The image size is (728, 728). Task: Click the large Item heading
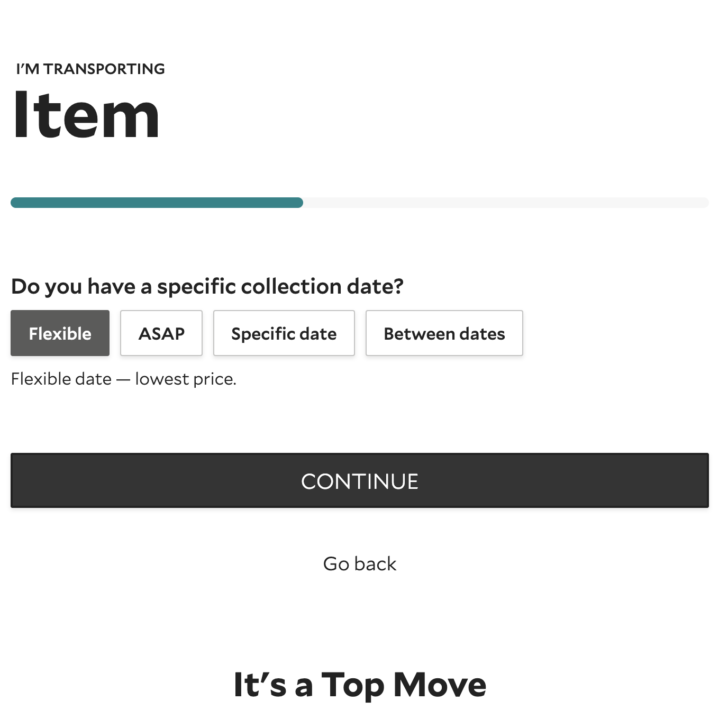point(86,115)
